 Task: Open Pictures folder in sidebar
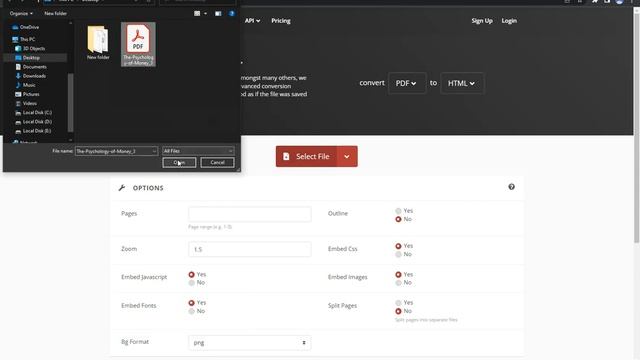pyautogui.click(x=31, y=94)
